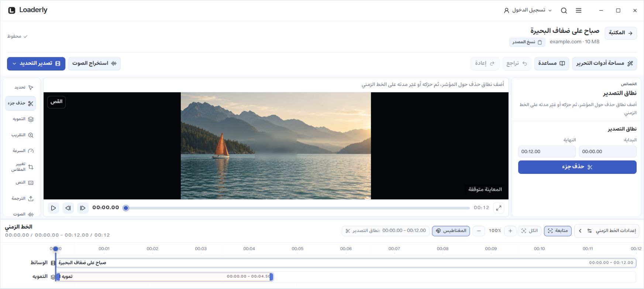
Task: Open the مساعدة help button
Action: (x=552, y=63)
